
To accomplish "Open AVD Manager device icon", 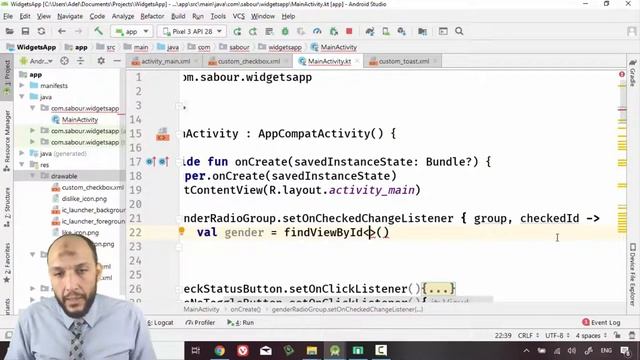I will click(x=386, y=31).
